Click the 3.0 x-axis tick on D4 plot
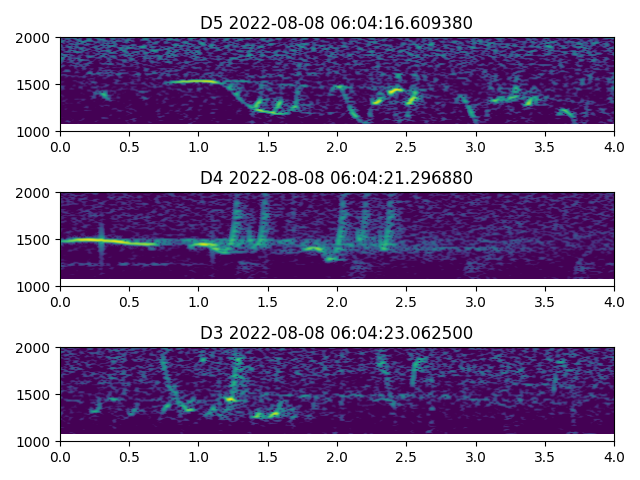 click(476, 302)
